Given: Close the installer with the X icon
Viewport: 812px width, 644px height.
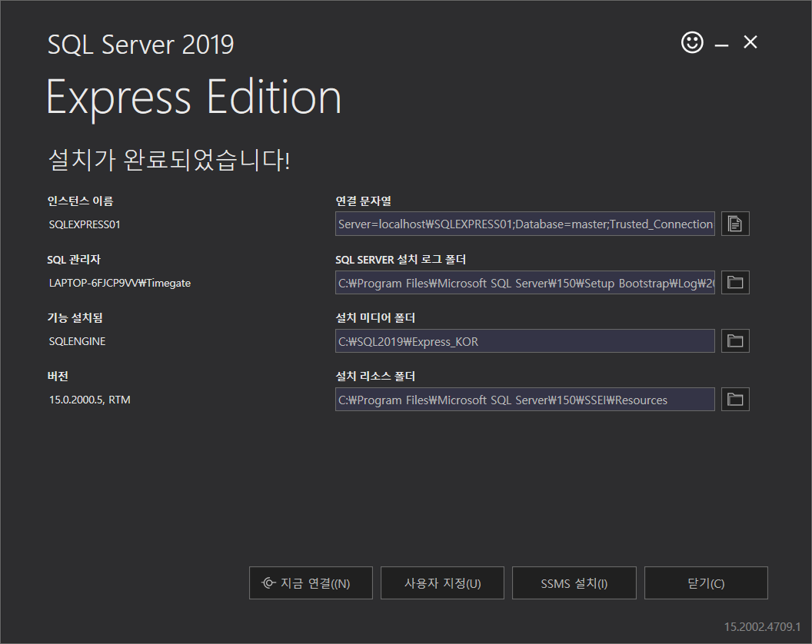Looking at the screenshot, I should tap(750, 42).
